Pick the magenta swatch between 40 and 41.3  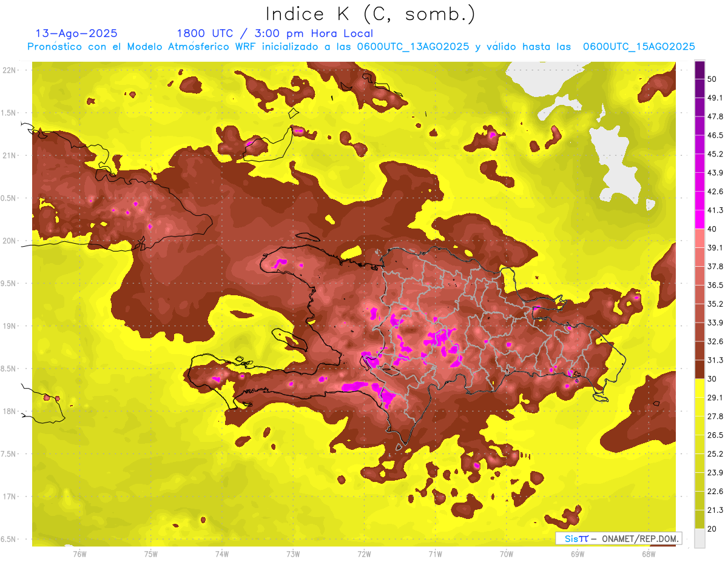point(699,219)
